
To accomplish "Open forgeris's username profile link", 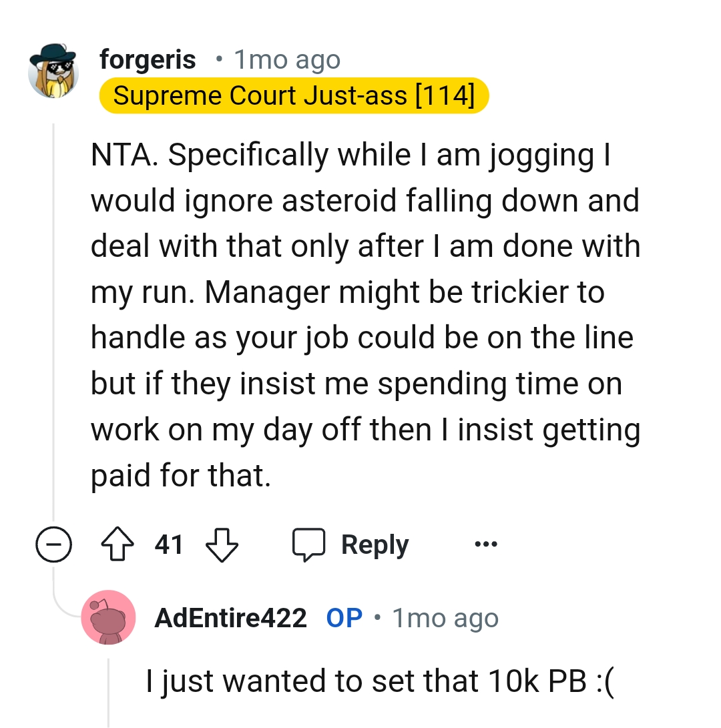I will (x=148, y=59).
